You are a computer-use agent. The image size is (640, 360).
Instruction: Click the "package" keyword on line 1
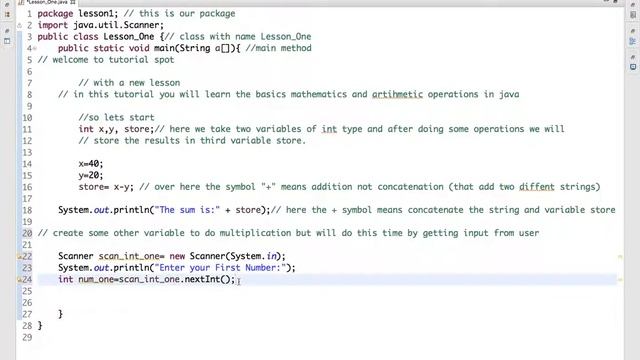pos(55,13)
